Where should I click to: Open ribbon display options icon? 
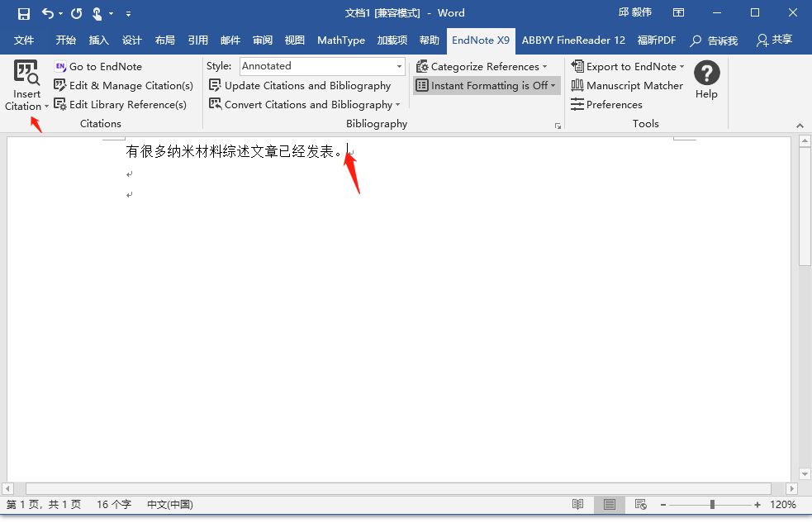678,13
